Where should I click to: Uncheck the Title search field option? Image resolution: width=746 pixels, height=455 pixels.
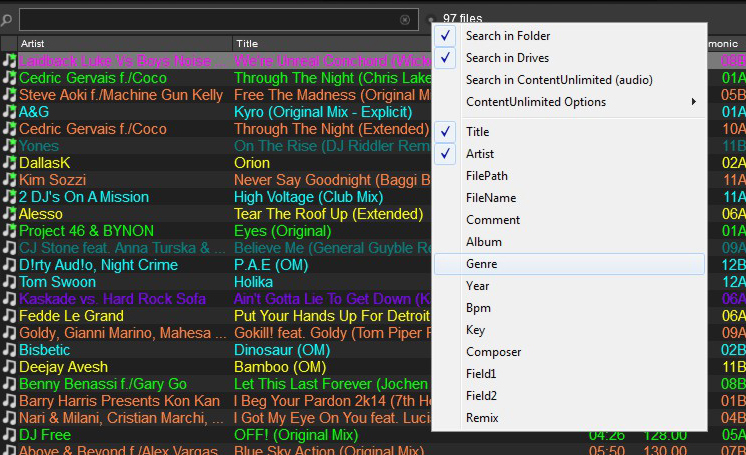point(477,132)
